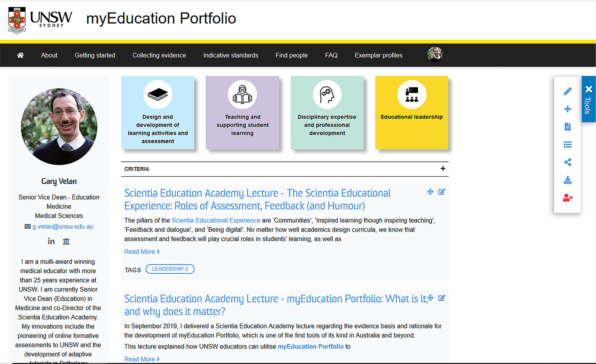Click the head gears icon on Disciplinary tile
This screenshot has height=364, width=596.
click(x=327, y=94)
